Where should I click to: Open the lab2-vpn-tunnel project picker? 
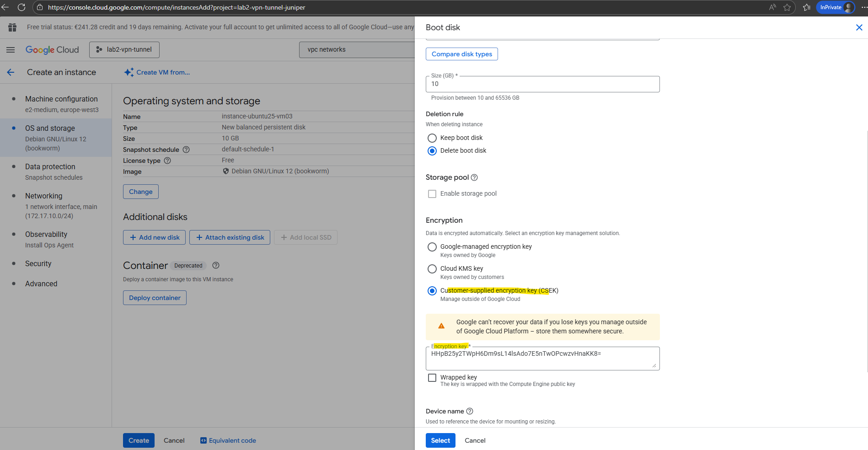pos(124,50)
